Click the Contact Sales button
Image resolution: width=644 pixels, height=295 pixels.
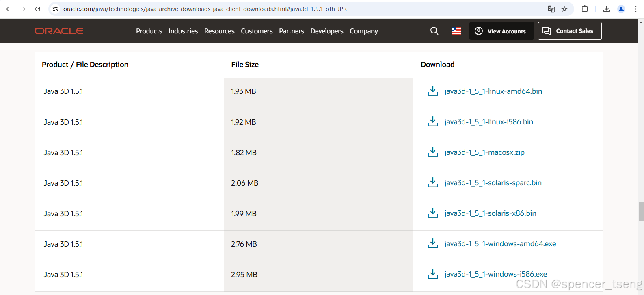pos(570,31)
